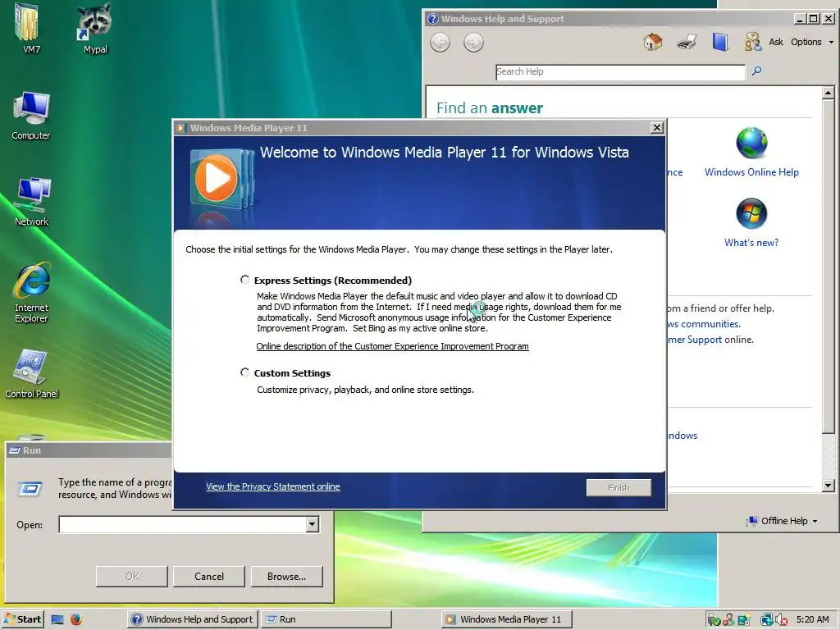Click the system clock showing 5:20 AM
The image size is (840, 630).
pos(813,619)
